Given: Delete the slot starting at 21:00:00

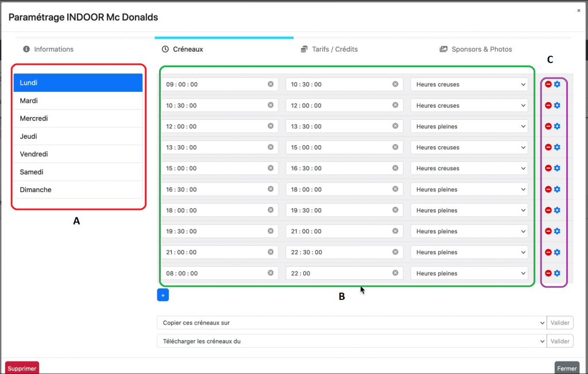Looking at the screenshot, I should pyautogui.click(x=548, y=252).
